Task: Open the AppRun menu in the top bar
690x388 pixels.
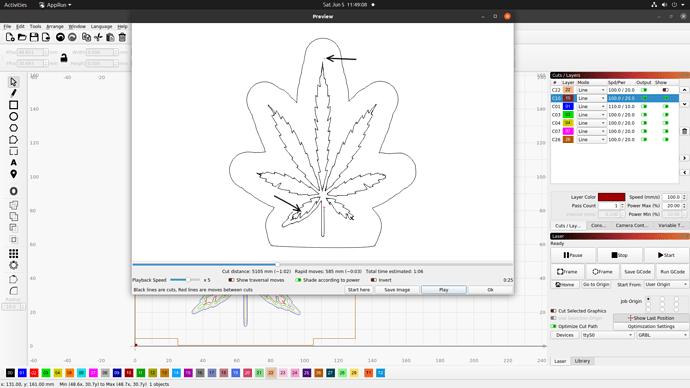Action: tap(55, 5)
